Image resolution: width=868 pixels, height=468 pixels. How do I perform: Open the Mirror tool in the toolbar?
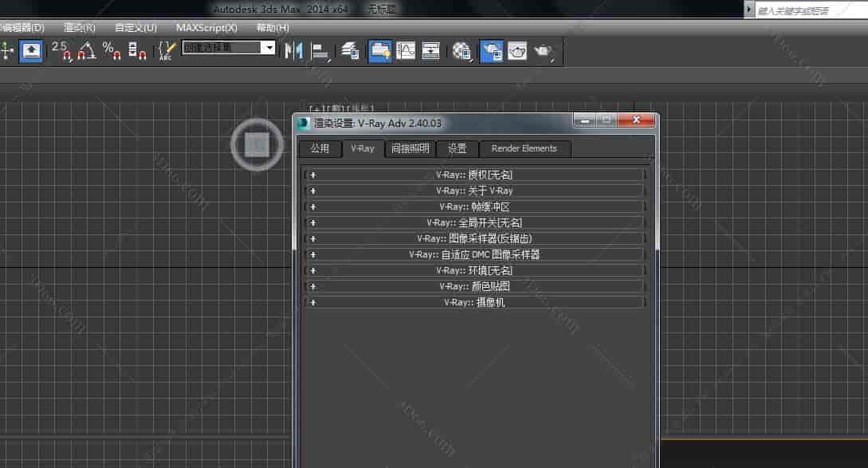tap(293, 51)
